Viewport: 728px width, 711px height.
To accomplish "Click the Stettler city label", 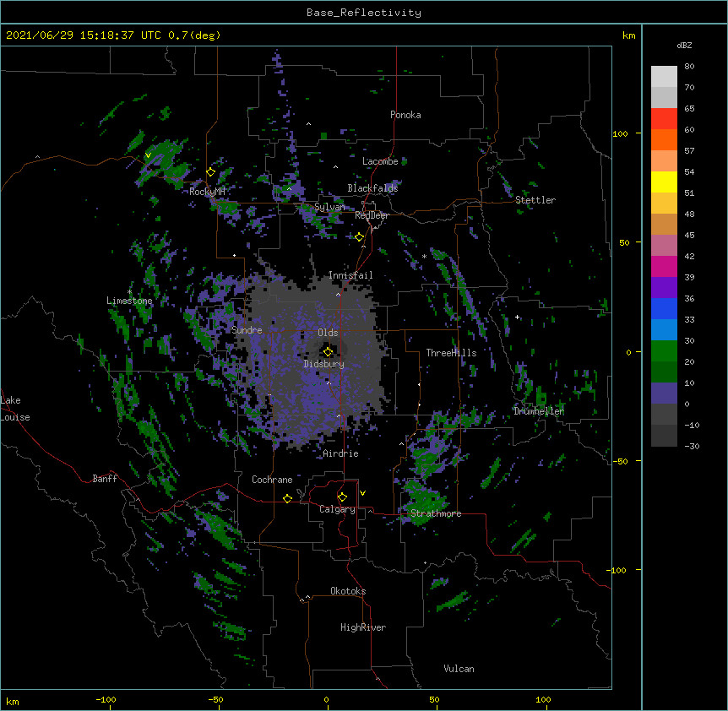I will [x=535, y=200].
